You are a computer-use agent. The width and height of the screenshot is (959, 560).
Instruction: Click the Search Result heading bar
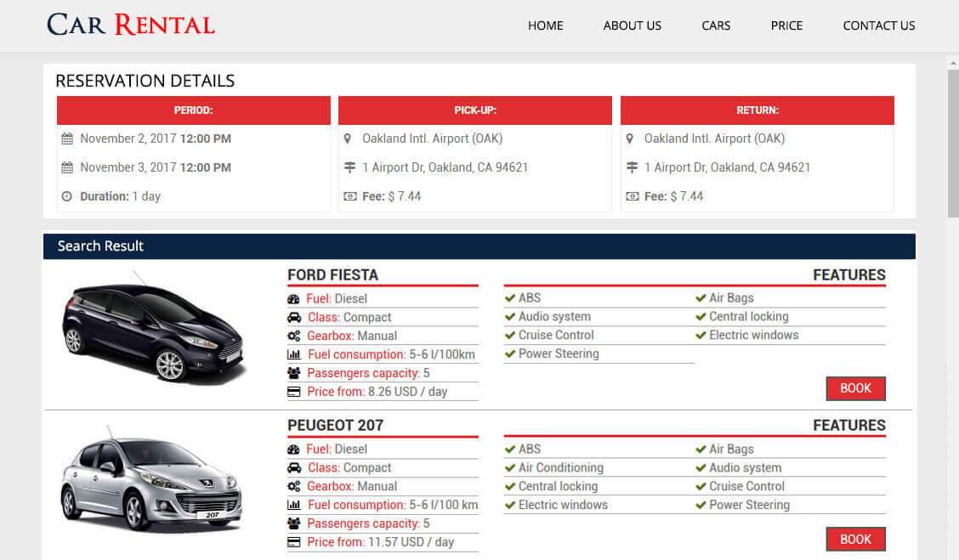click(479, 246)
